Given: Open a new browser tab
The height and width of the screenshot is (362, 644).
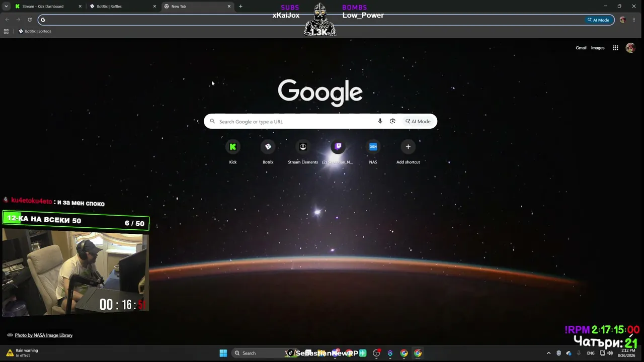Looking at the screenshot, I should (x=240, y=7).
